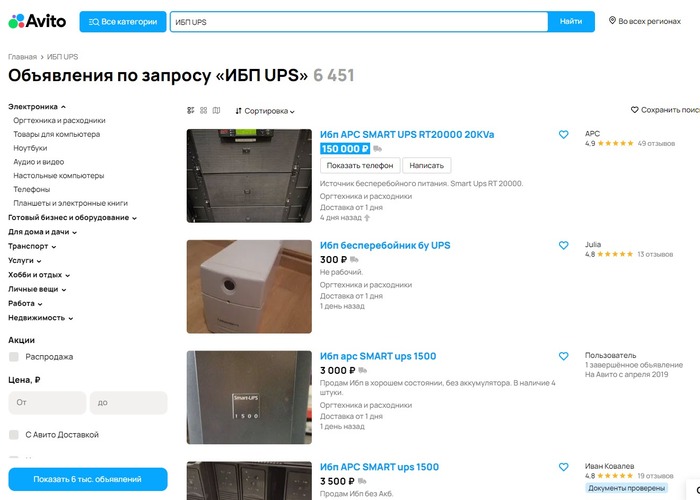Favorite the APC SMART UPS RT20000 listing
This screenshot has width=700, height=500.
563,134
